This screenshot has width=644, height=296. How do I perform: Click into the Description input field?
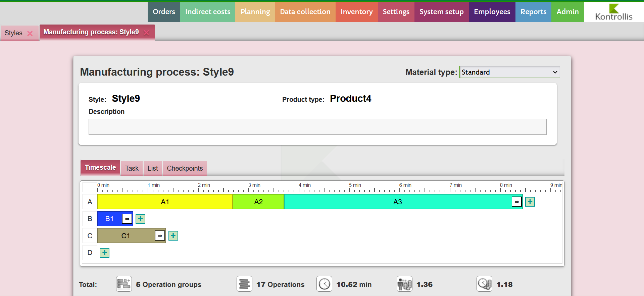coord(317,127)
